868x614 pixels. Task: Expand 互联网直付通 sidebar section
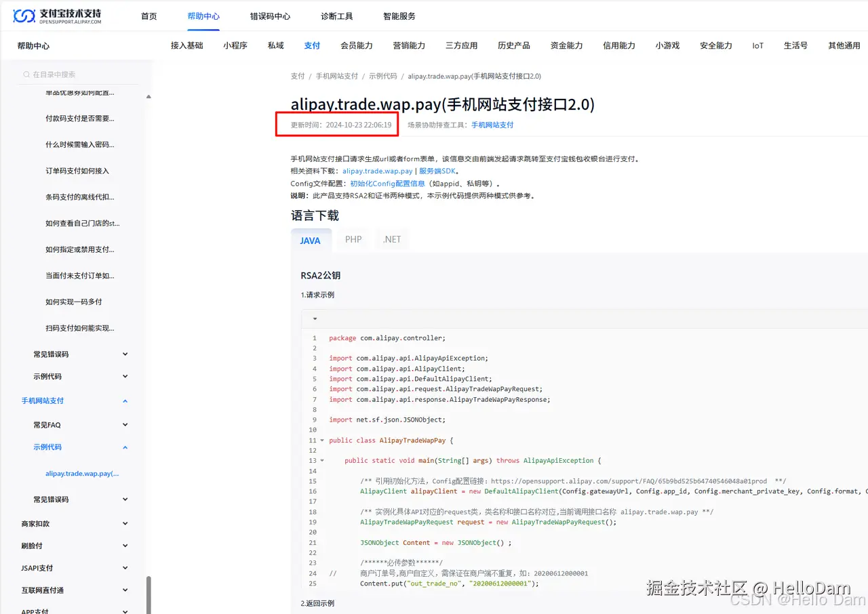(x=125, y=590)
